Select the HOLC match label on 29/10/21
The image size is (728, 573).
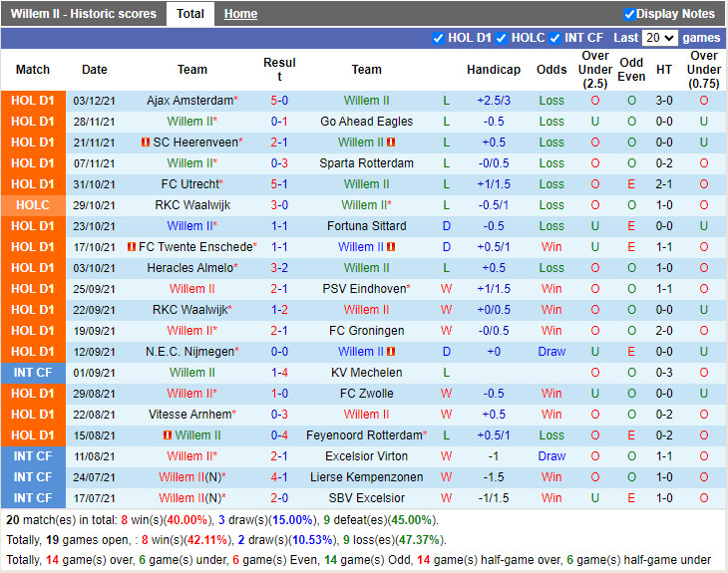pos(33,205)
